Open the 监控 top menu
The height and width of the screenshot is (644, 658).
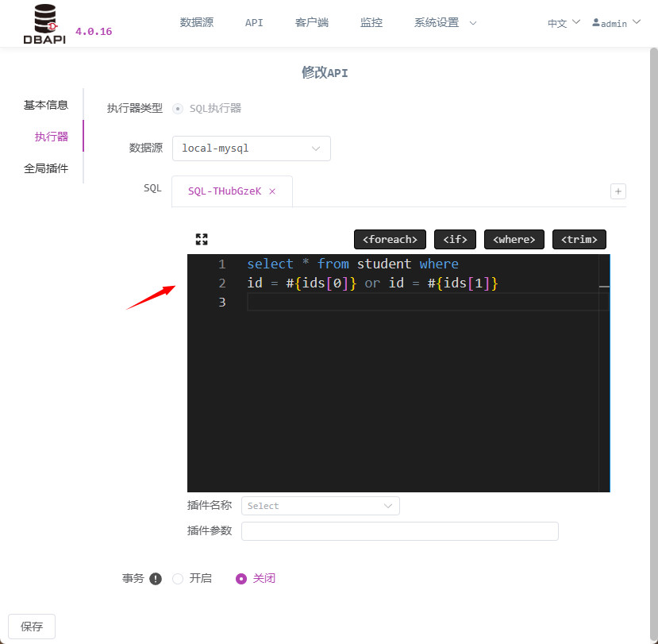point(371,22)
